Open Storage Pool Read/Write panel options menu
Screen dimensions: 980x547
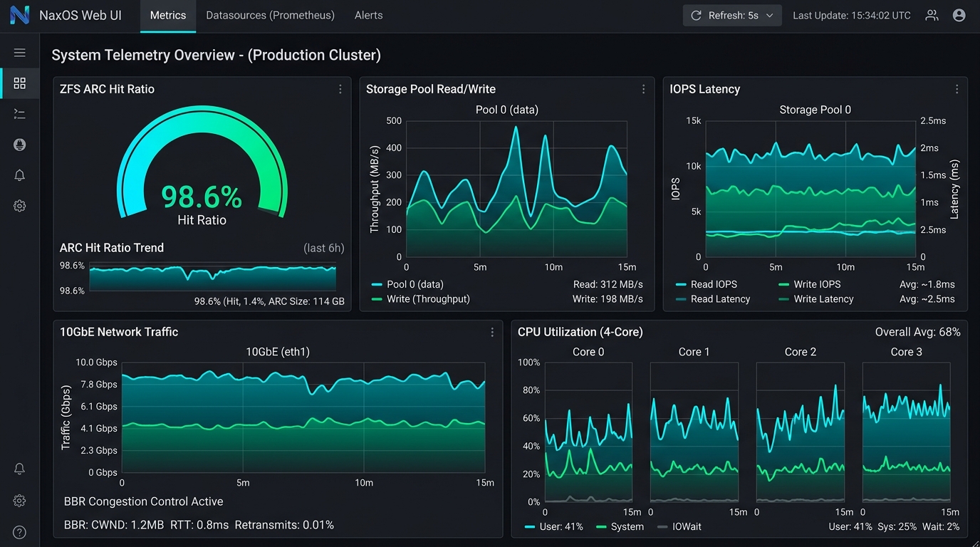pyautogui.click(x=644, y=89)
